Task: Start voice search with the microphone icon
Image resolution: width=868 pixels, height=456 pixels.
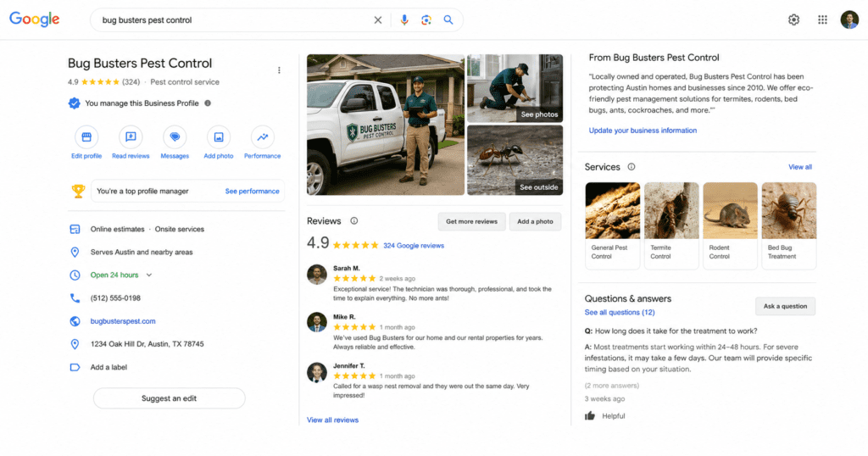Action: coord(404,20)
